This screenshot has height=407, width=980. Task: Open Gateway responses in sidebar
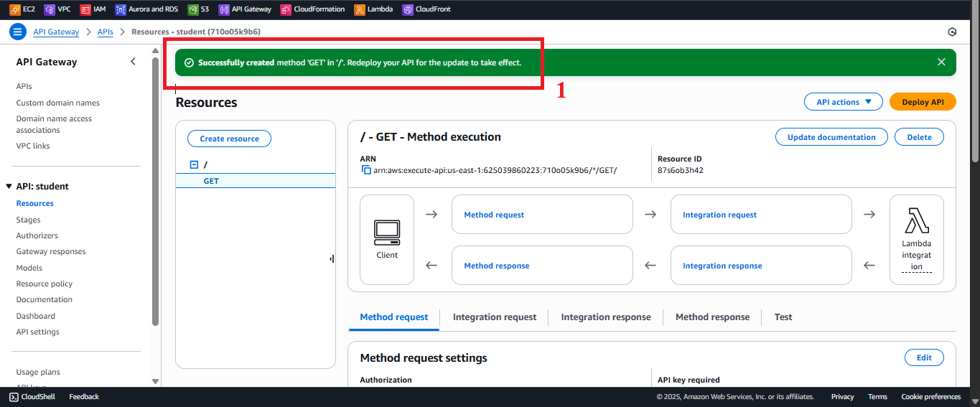(x=51, y=251)
